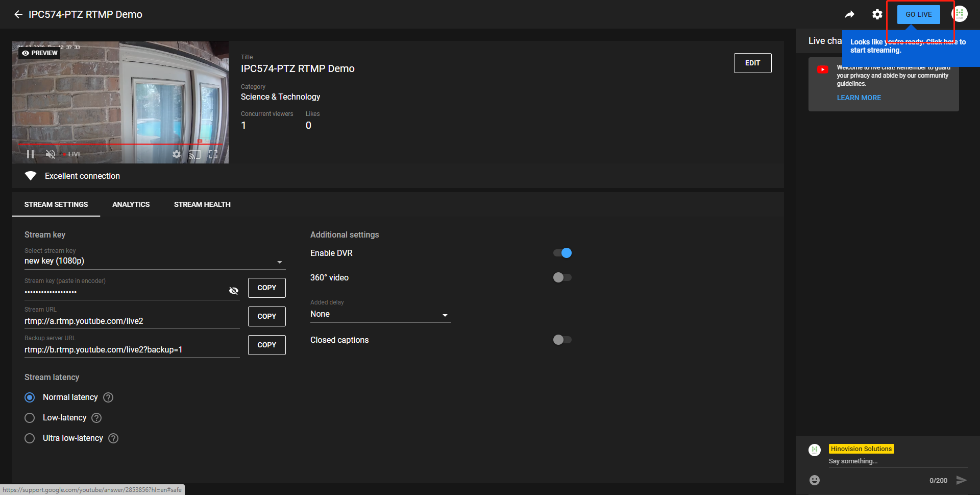The image size is (980, 495).
Task: Copy the Stream URL
Action: click(267, 316)
